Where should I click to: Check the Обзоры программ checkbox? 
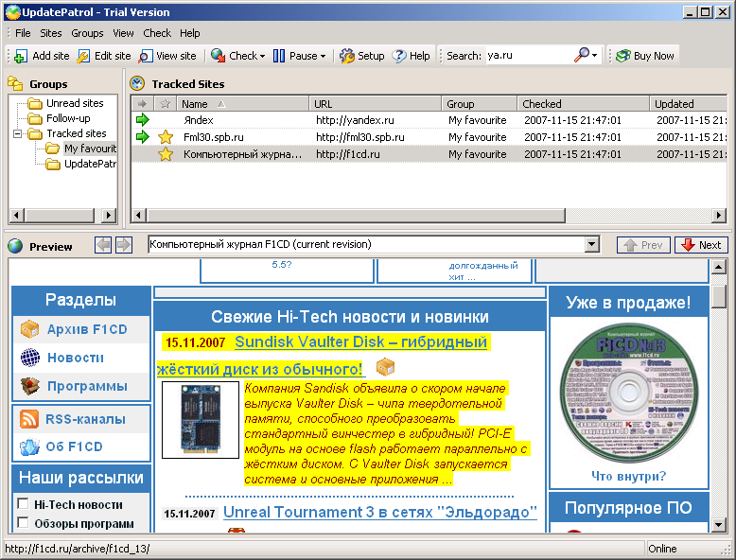pyautogui.click(x=23, y=522)
